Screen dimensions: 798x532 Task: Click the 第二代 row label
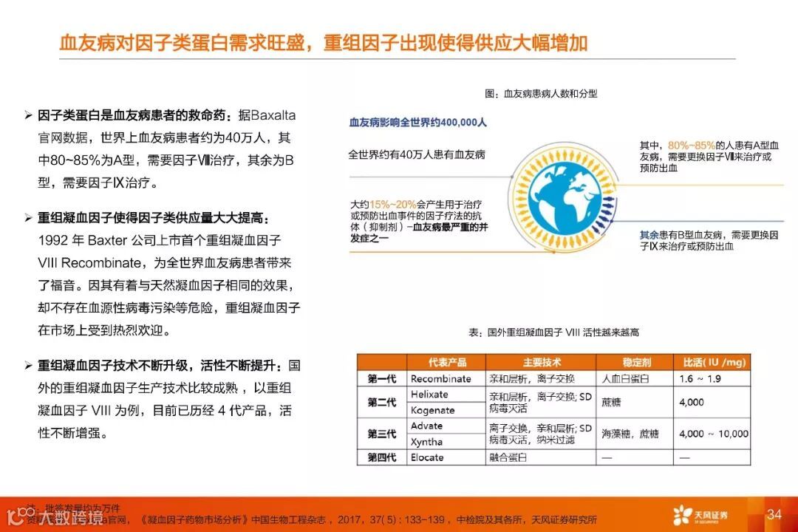click(382, 402)
